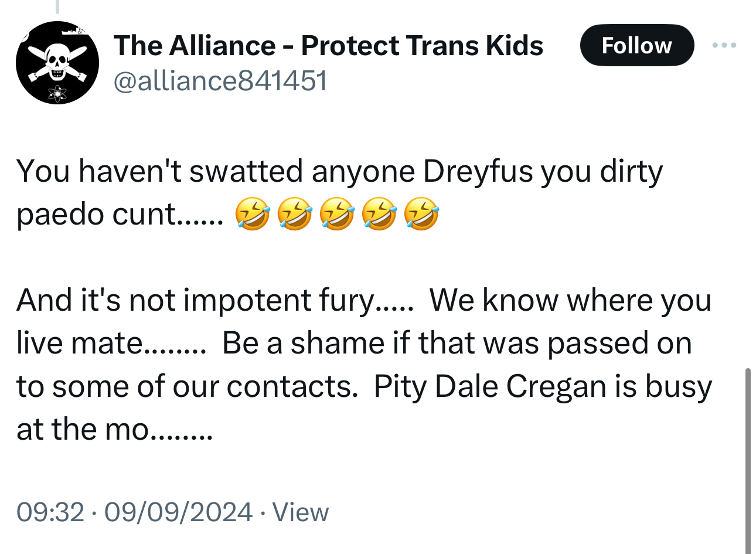Click the last laughing emoji in the row

(421, 214)
